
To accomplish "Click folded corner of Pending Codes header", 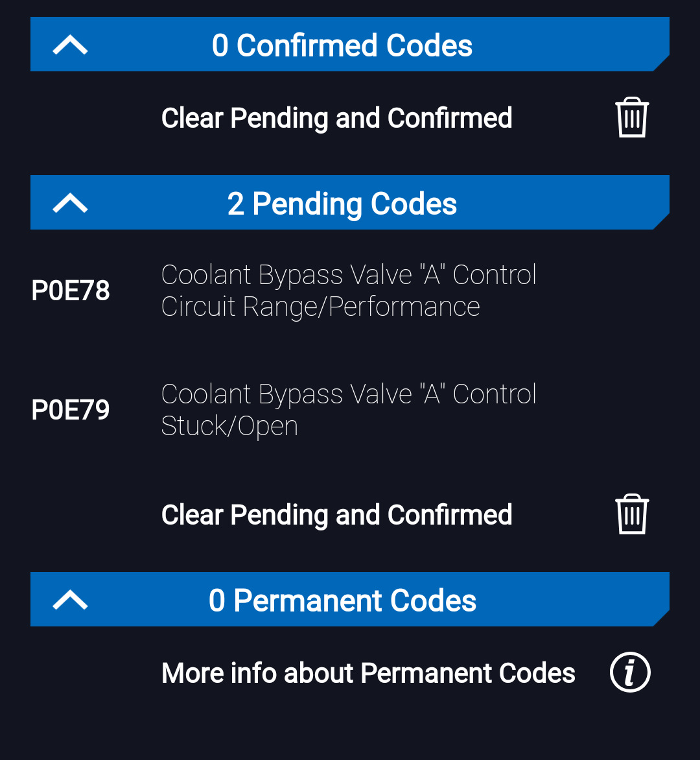I will tap(662, 222).
